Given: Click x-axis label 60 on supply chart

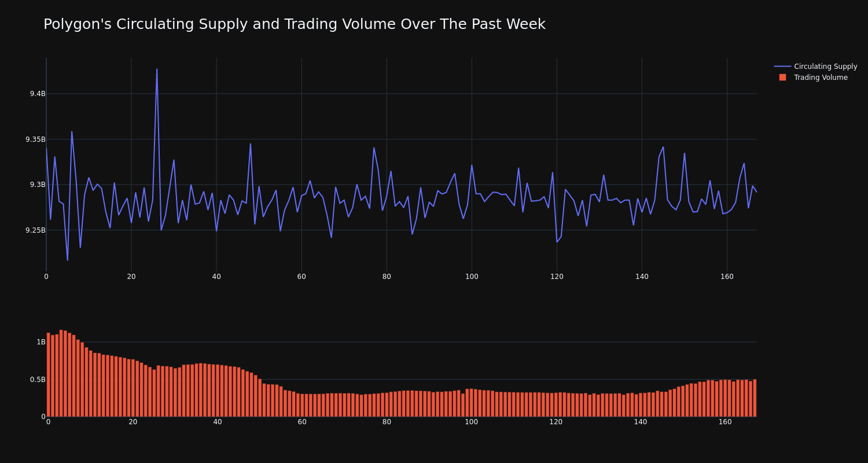Looking at the screenshot, I should [x=301, y=277].
